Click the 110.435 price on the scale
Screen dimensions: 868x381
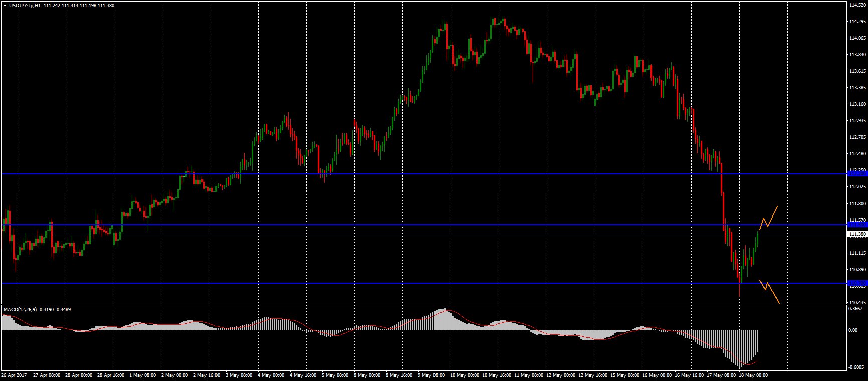pyautogui.click(x=857, y=302)
